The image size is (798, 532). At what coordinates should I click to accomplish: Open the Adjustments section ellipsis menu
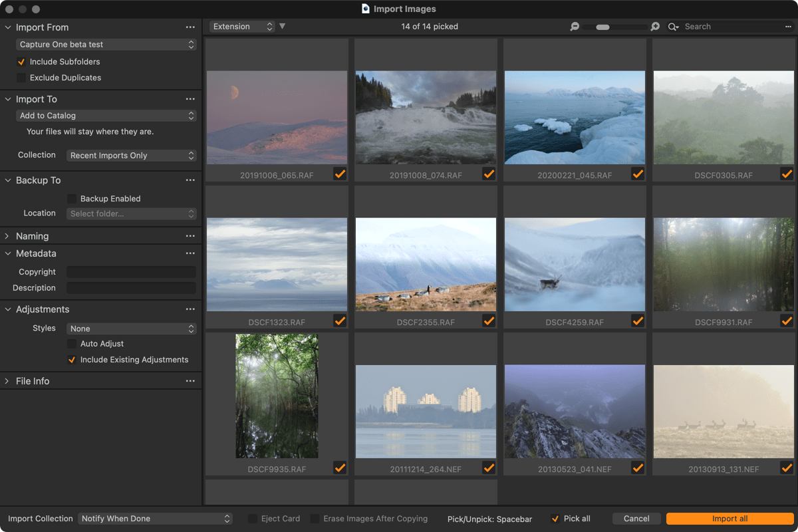click(x=190, y=309)
